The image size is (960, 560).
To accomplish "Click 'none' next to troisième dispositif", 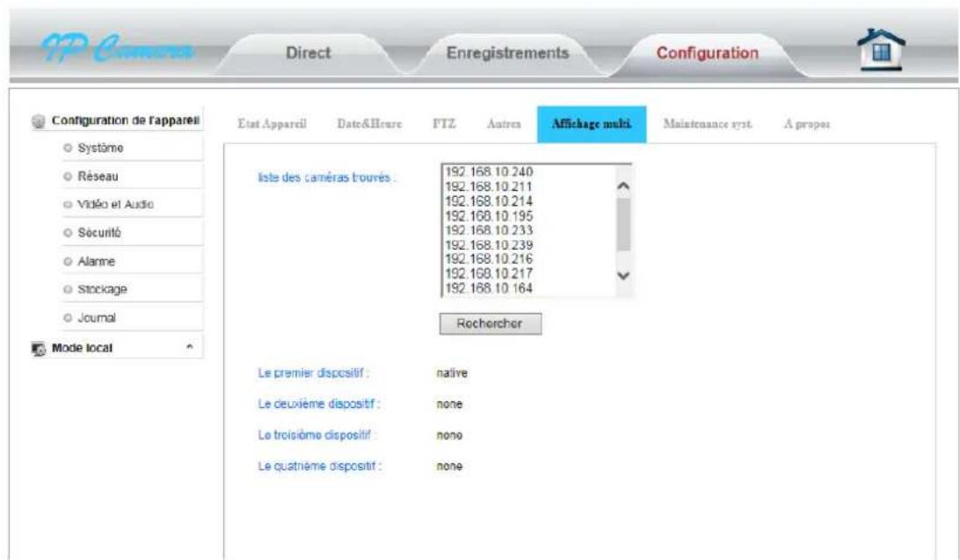I will click(x=449, y=436).
